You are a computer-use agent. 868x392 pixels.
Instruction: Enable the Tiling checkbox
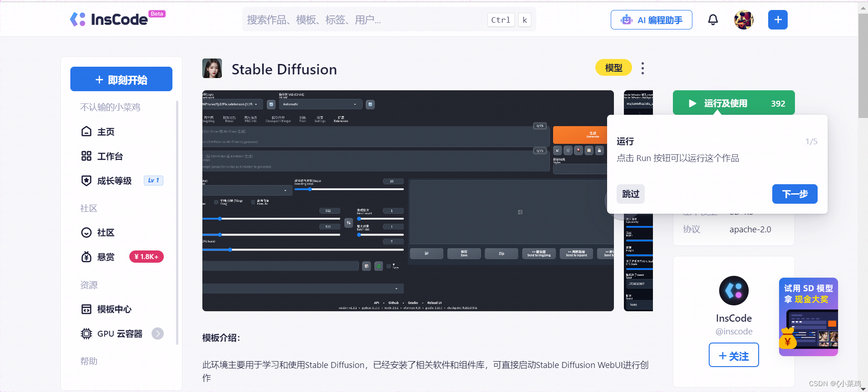[x=216, y=202]
